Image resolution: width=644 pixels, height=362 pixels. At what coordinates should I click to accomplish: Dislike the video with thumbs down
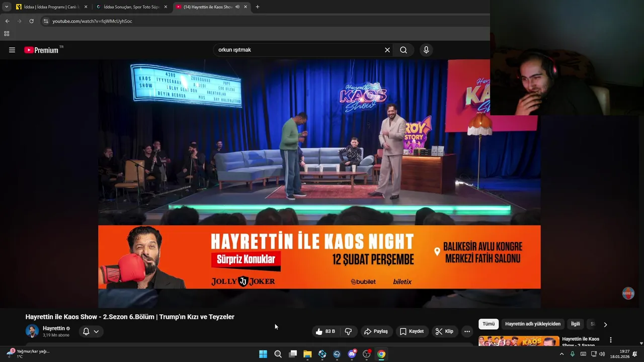[x=348, y=331]
